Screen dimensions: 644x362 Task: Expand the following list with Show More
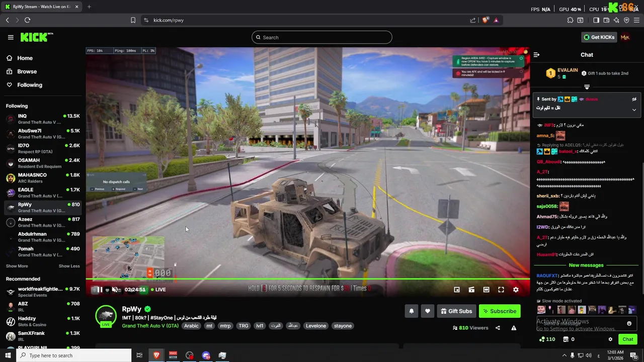[17, 266]
